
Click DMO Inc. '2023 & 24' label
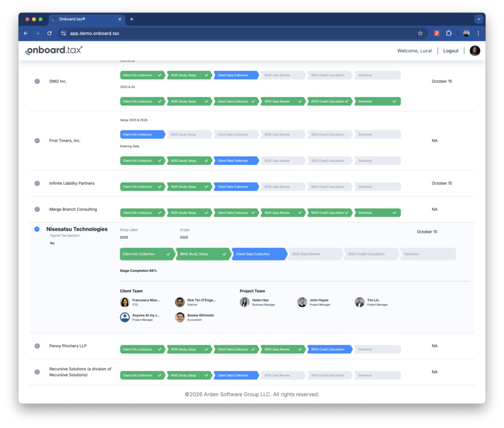[x=127, y=87]
